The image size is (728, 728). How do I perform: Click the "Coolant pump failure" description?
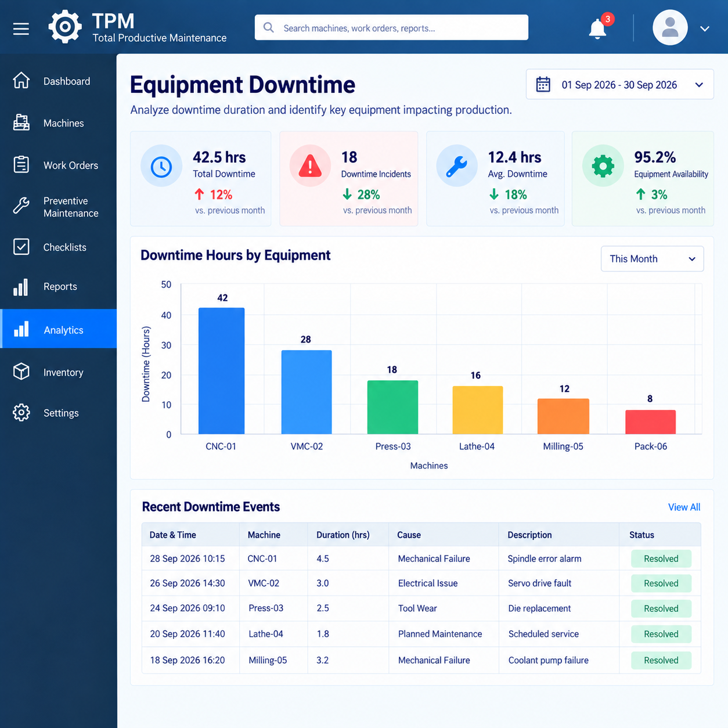tap(549, 660)
